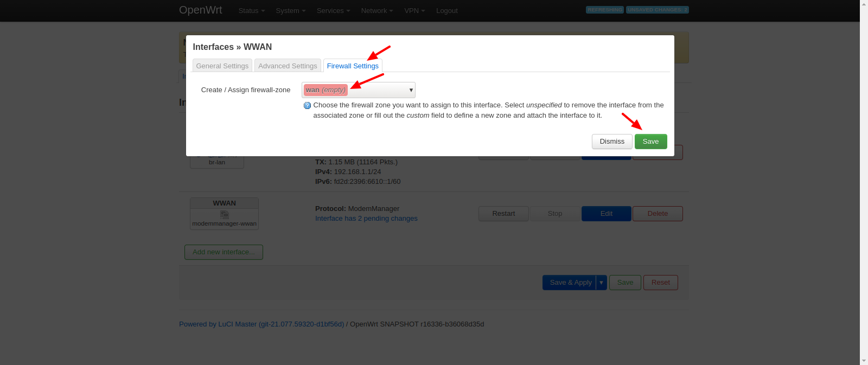Viewport: 868px width, 365px height.
Task: Reset the pending changes
Action: 661,283
